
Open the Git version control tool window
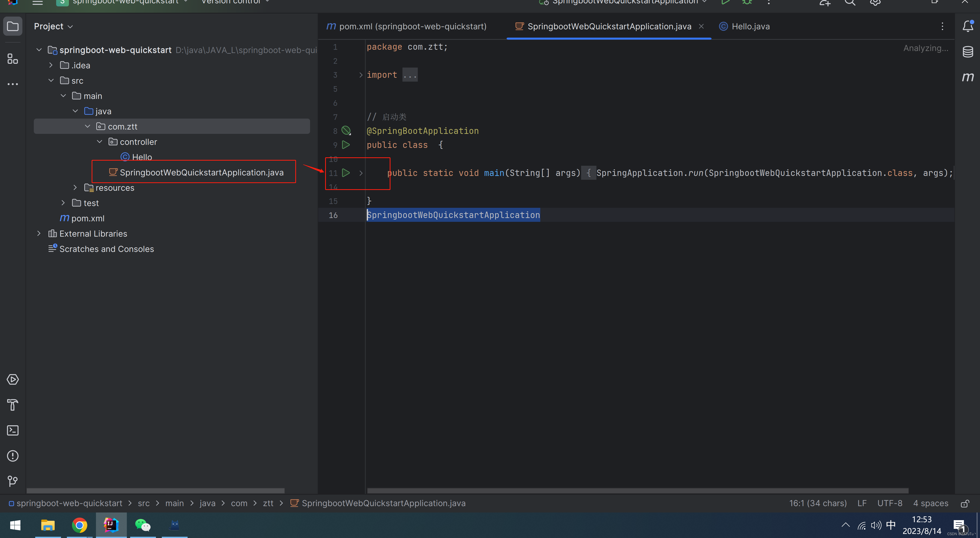[13, 481]
